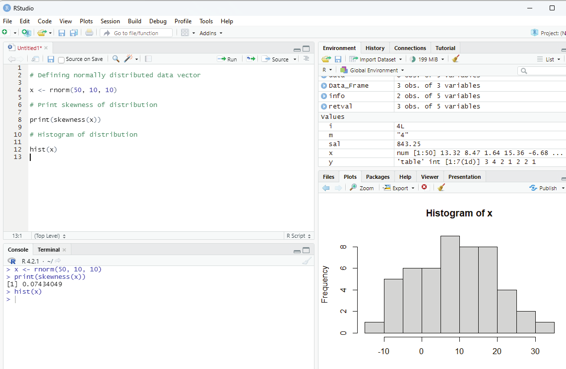The width and height of the screenshot is (566, 369).
Task: Click the Compile Report notebook icon
Action: point(148,59)
